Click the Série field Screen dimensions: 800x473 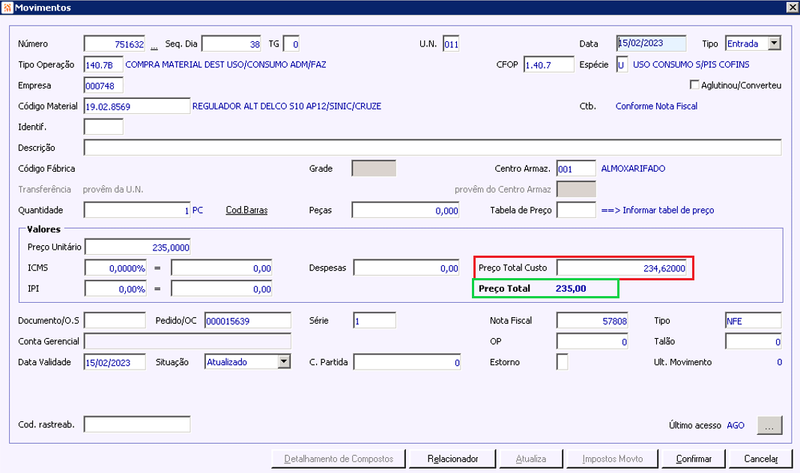(x=374, y=320)
